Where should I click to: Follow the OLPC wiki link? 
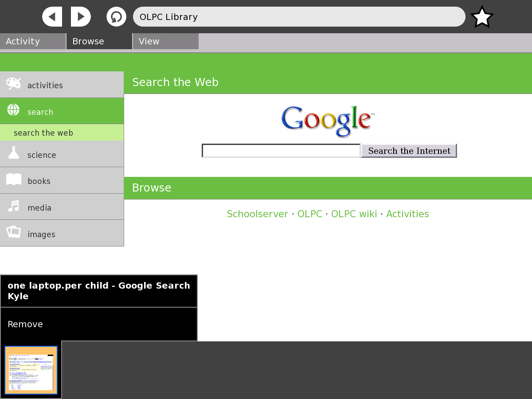point(354,214)
